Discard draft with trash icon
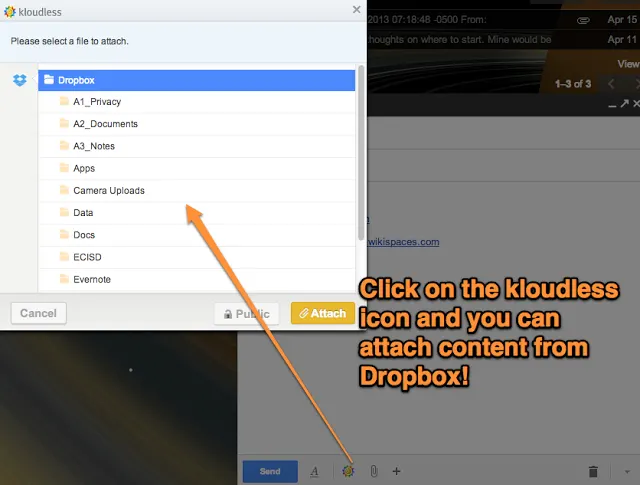 [x=593, y=472]
